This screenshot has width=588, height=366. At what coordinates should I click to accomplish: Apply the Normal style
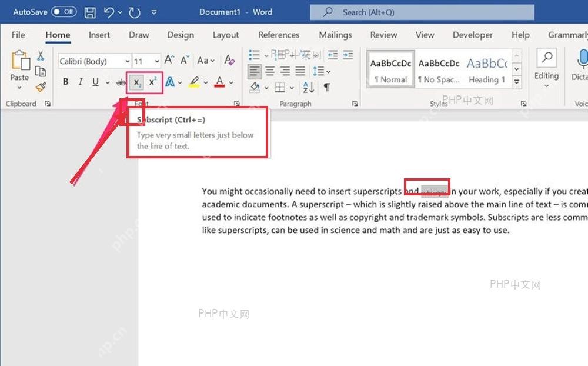tap(391, 69)
